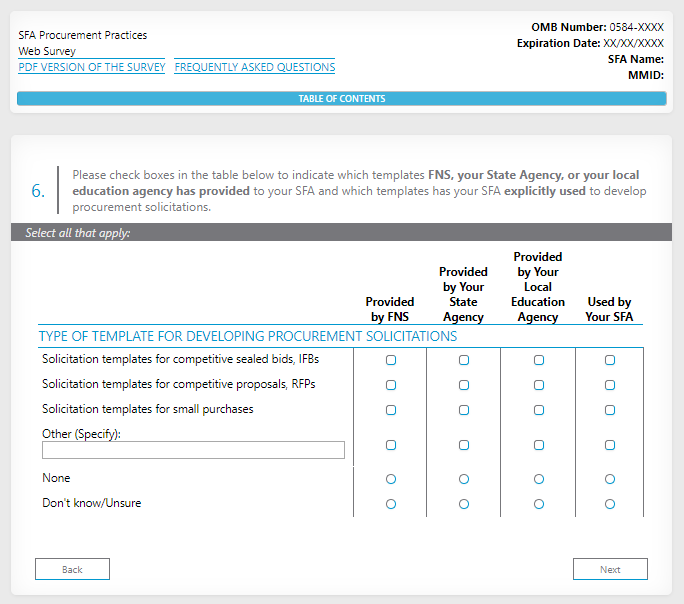The width and height of the screenshot is (684, 604).
Task: Select None for Provided by FNS
Action: pyautogui.click(x=391, y=480)
